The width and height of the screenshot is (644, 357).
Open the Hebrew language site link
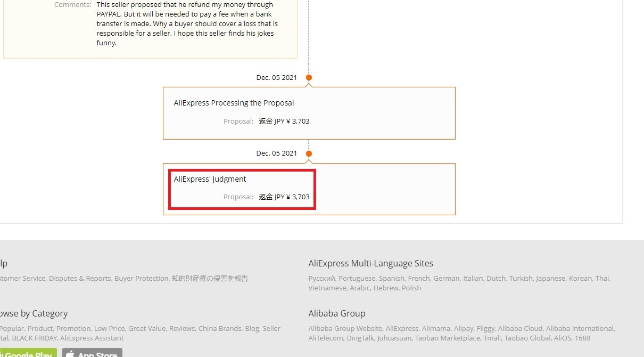[386, 288]
